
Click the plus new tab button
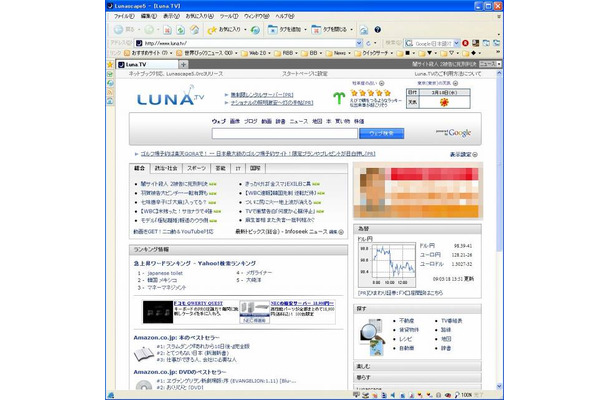point(183,64)
